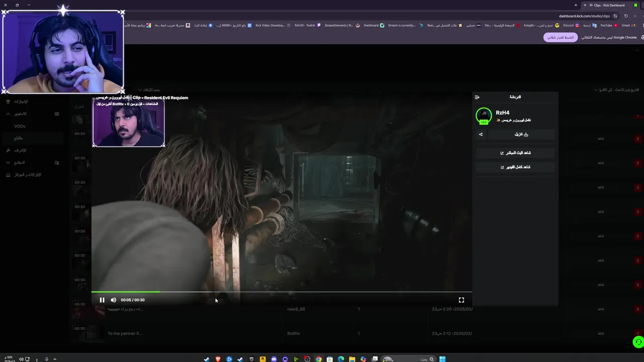Screen dimensions: 644x362
Task: Open the VODs sidebar item
Action: pyautogui.click(x=20, y=126)
